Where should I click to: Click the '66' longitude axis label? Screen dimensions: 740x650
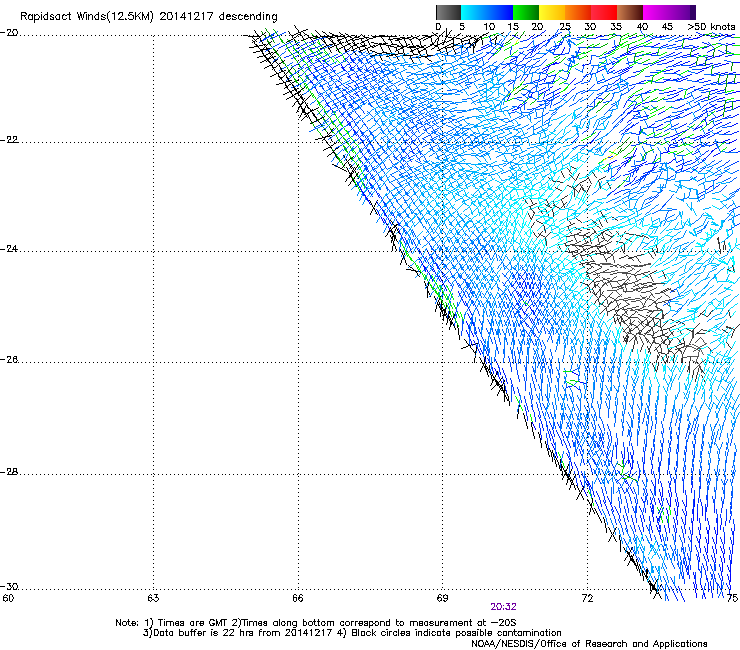click(298, 598)
